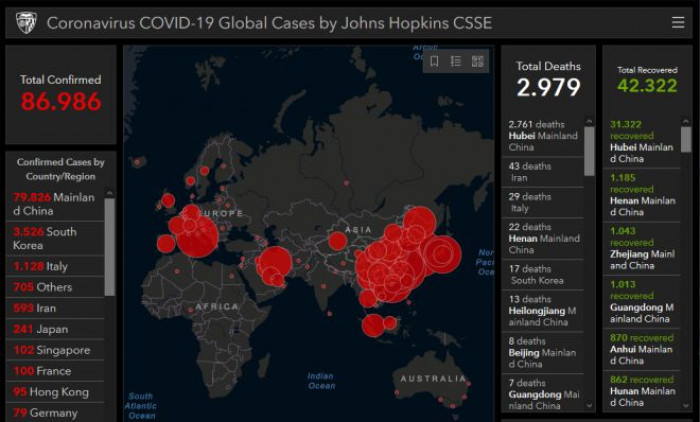Click the deaths list scroll-down arrow
Screen dimensions: 700x422
tap(589, 405)
